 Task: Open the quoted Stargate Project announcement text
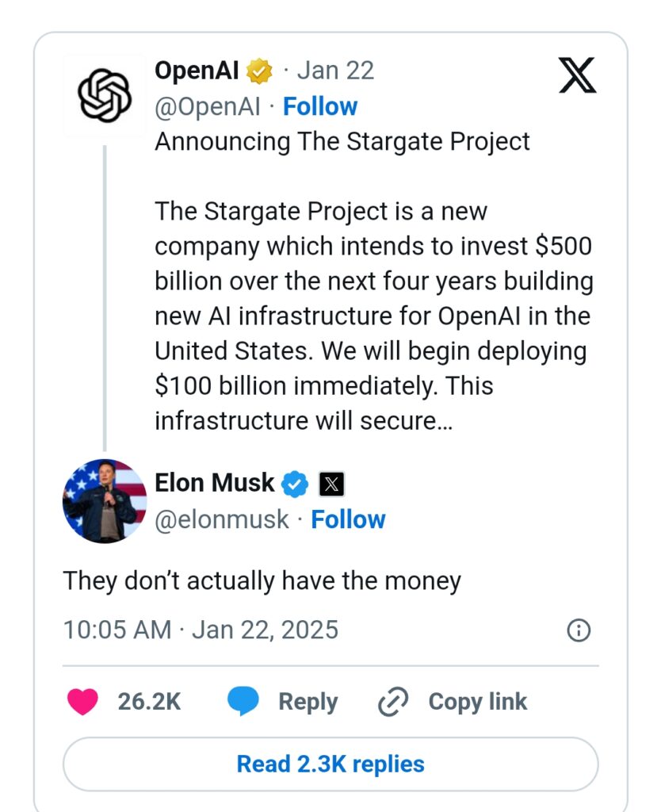coord(374,282)
